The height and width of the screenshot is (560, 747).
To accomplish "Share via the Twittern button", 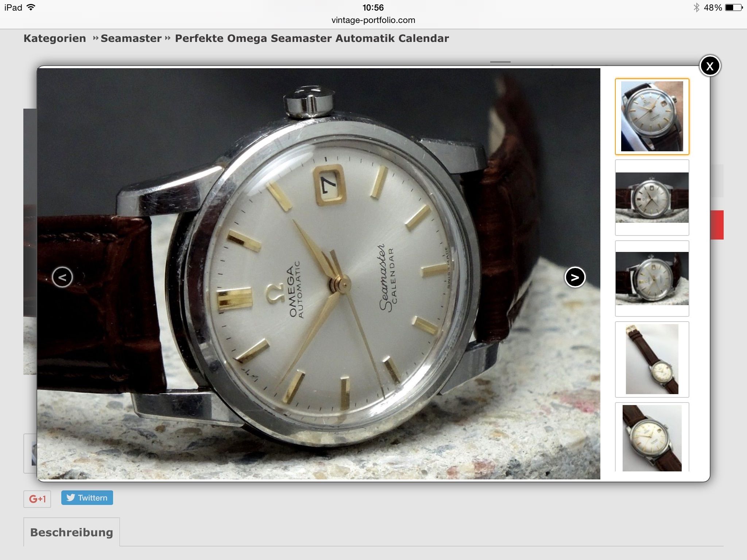I will (x=87, y=498).
